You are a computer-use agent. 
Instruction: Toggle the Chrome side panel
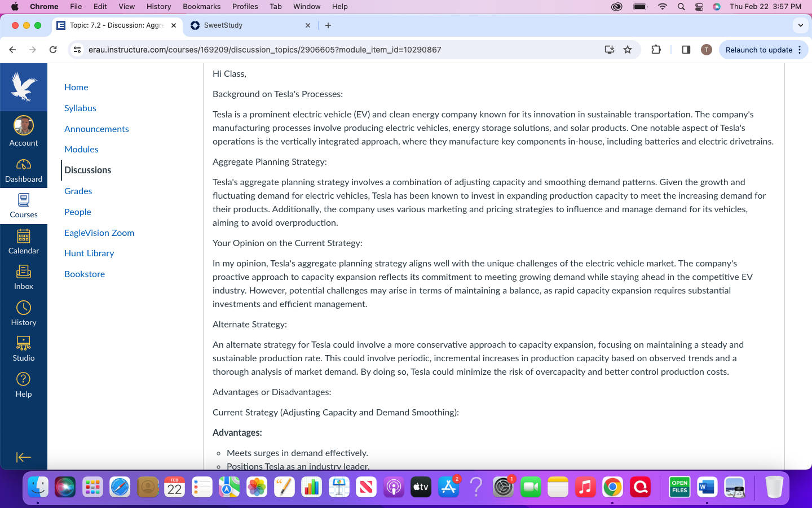coord(686,50)
